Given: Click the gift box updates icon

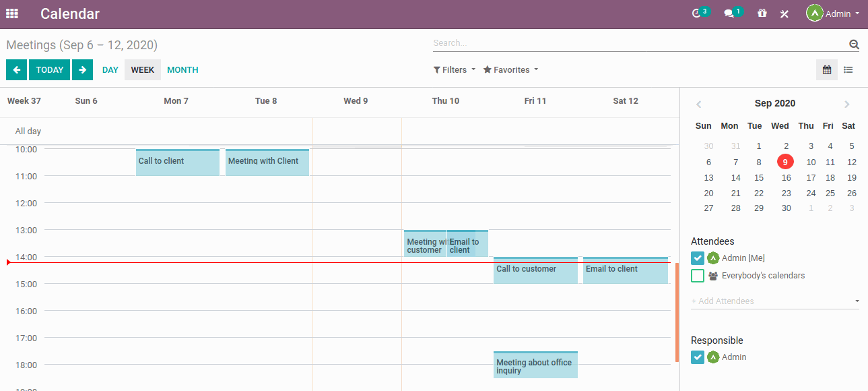Looking at the screenshot, I should 762,13.
